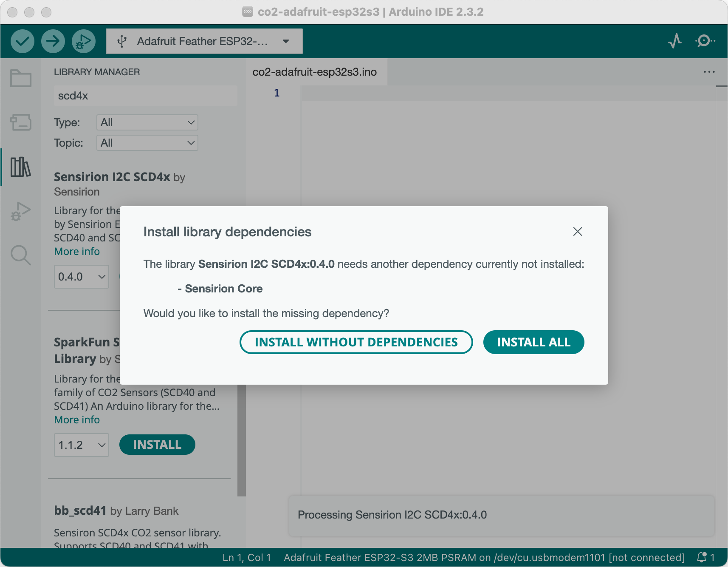Viewport: 728px width, 567px height.
Task: Start debugging from the toolbar debug icon
Action: tap(83, 41)
